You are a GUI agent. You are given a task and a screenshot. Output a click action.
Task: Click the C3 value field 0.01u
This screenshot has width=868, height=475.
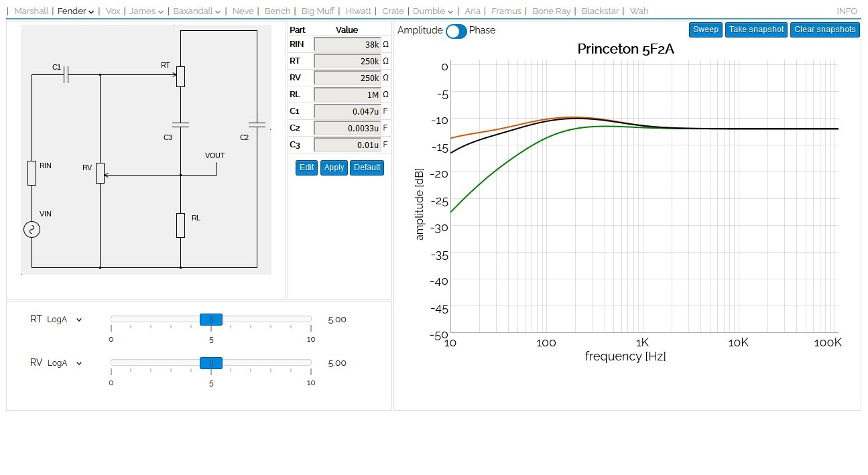tap(347, 145)
